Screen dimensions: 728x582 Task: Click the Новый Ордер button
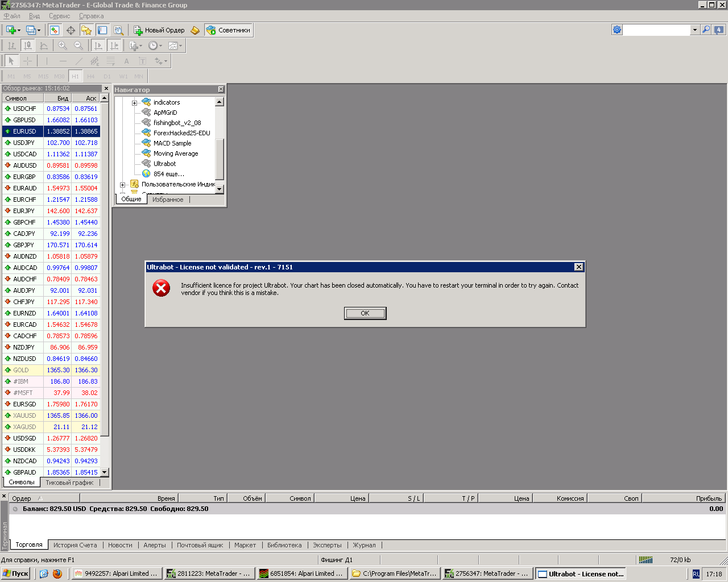point(159,30)
